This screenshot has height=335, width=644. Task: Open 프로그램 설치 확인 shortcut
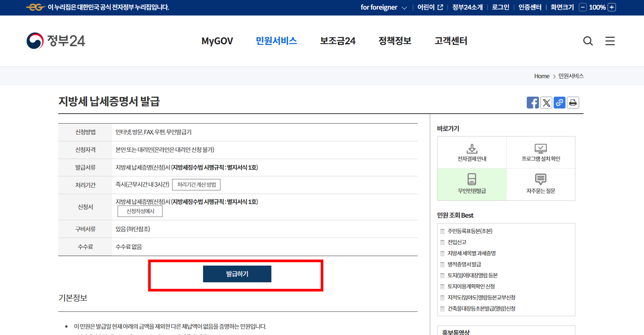pos(541,152)
